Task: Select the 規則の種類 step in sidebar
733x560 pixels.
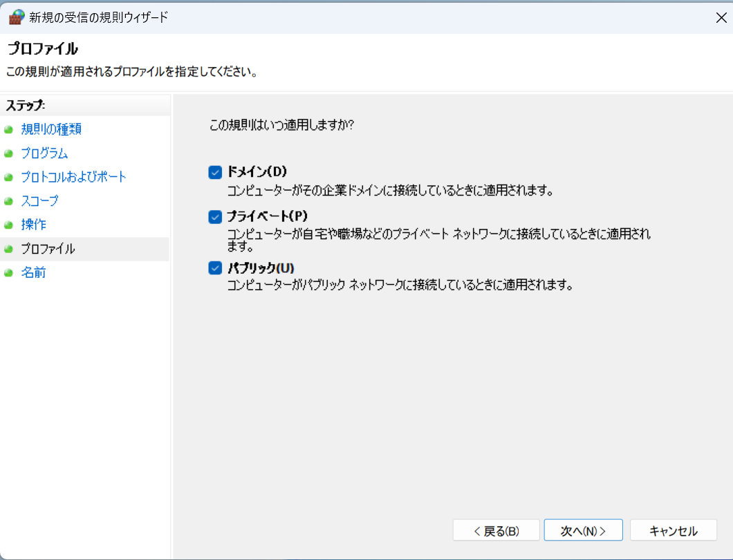Action: [44, 129]
